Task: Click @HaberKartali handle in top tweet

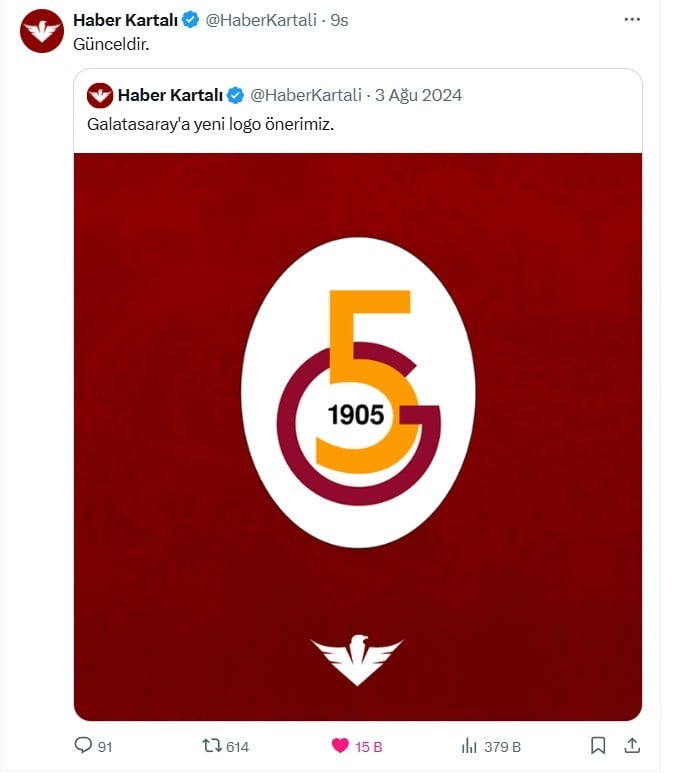Action: (x=261, y=20)
